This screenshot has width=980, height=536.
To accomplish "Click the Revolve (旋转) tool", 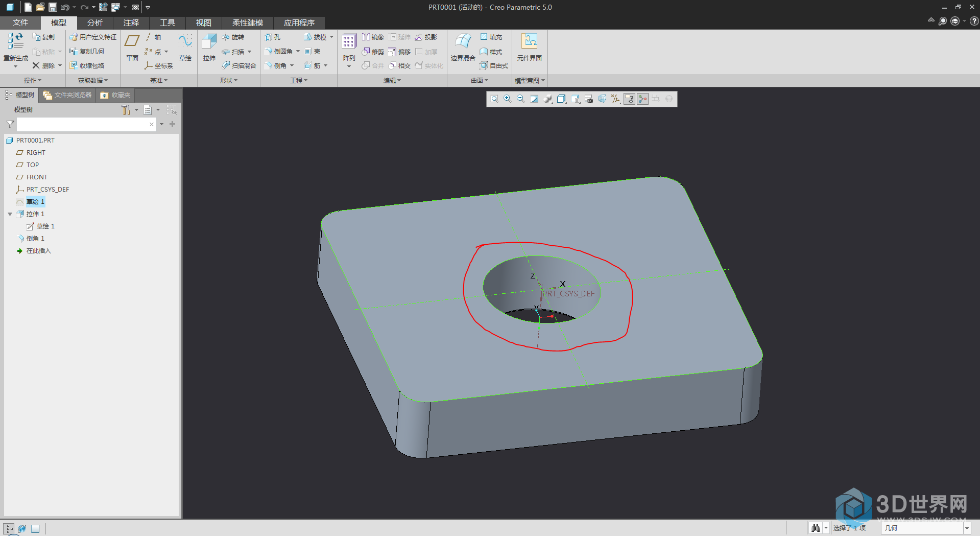I will [x=233, y=37].
